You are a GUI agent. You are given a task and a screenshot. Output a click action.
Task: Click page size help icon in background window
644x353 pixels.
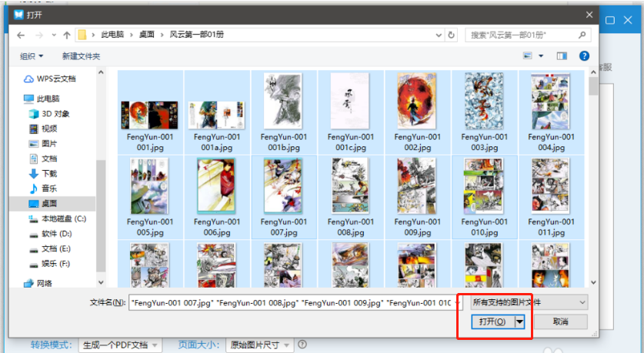pyautogui.click(x=302, y=345)
